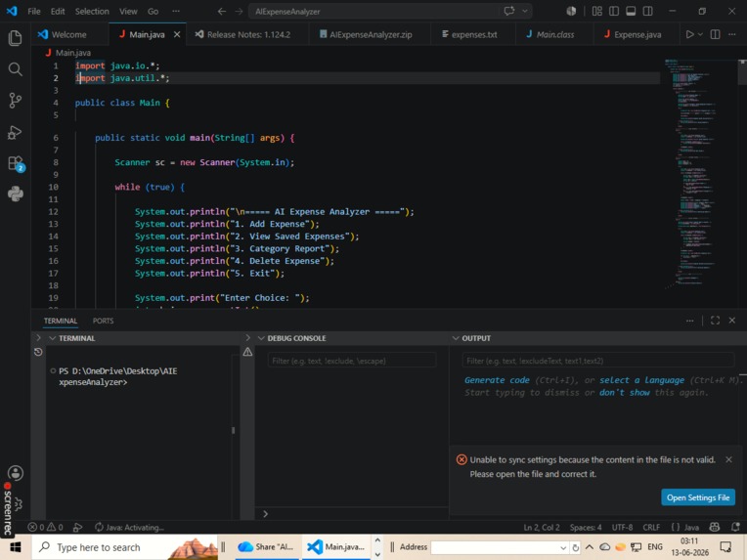Click Windows Start button
The image size is (747, 560).
tap(16, 547)
